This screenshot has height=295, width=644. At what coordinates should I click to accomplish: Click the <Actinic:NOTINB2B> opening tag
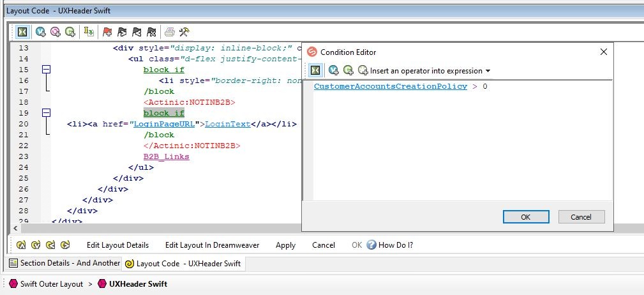[x=190, y=102]
